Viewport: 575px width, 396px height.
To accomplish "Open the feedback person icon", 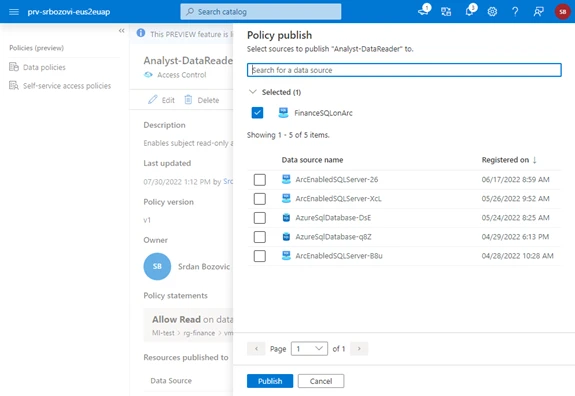I will coord(538,12).
